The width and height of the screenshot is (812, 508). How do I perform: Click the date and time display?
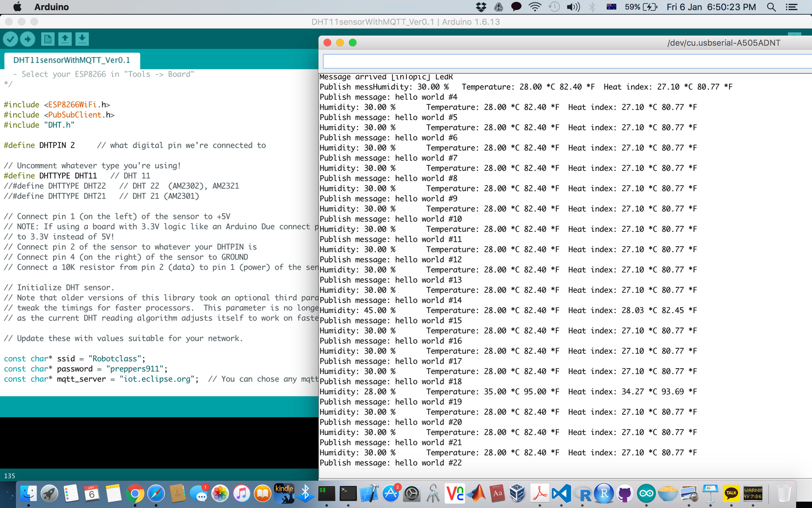[711, 7]
